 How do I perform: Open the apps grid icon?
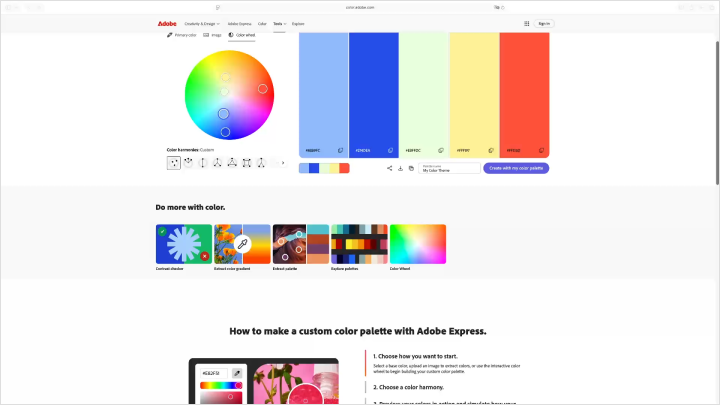point(527,23)
